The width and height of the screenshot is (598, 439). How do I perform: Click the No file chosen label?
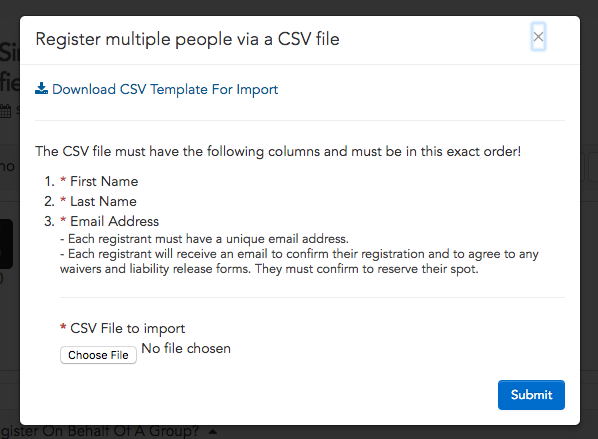pyautogui.click(x=186, y=348)
